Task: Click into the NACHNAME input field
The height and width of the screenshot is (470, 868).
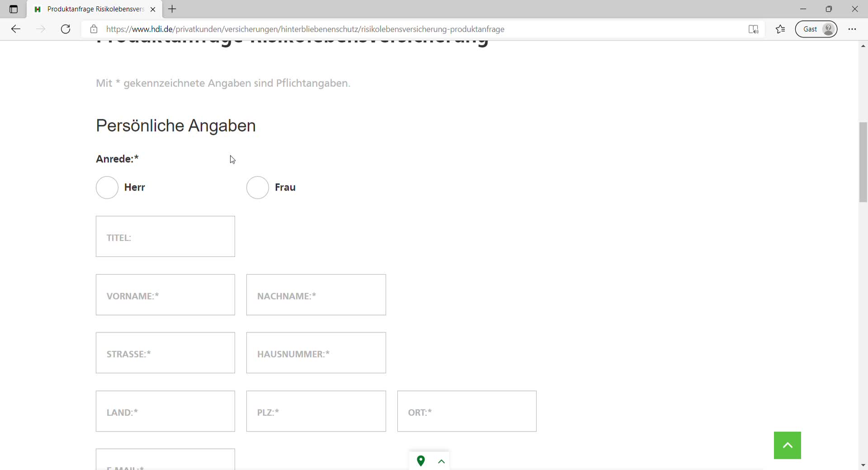Action: 316,295
